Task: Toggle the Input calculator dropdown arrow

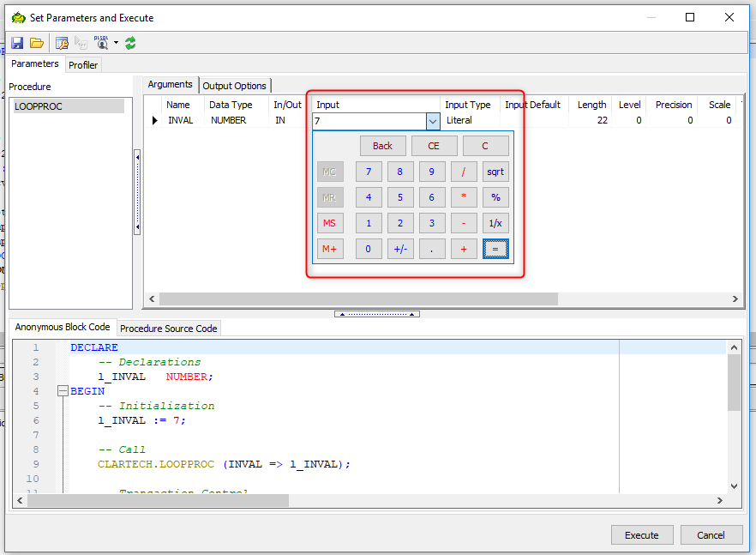Action: point(433,121)
